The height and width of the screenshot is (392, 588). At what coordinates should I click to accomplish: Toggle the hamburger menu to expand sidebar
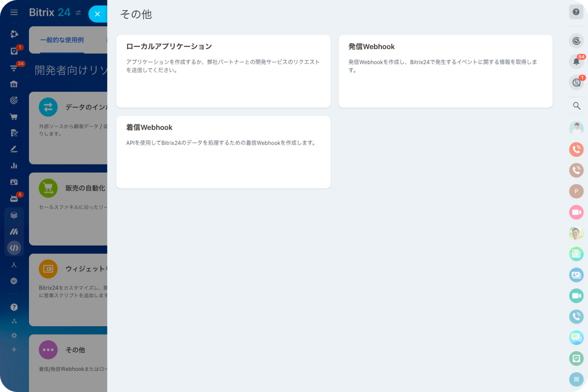tap(14, 13)
